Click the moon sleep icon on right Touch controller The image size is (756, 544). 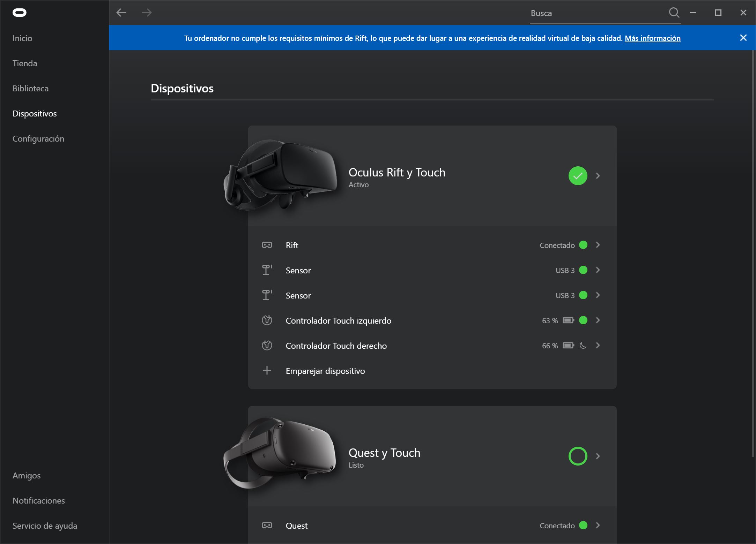point(583,346)
